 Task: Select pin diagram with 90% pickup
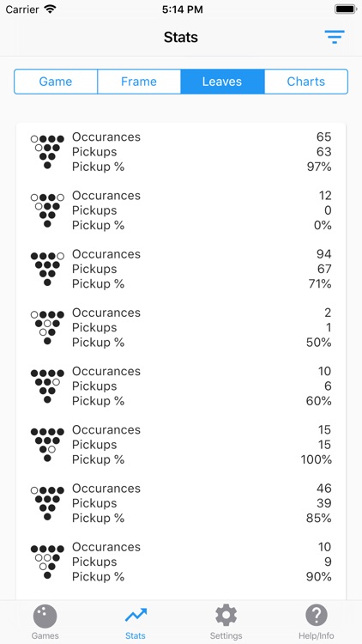coord(47,562)
